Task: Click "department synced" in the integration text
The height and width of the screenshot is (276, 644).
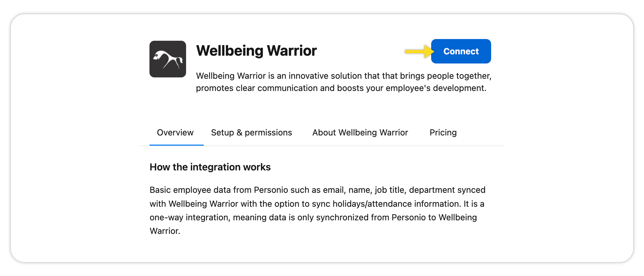Action: coord(447,190)
